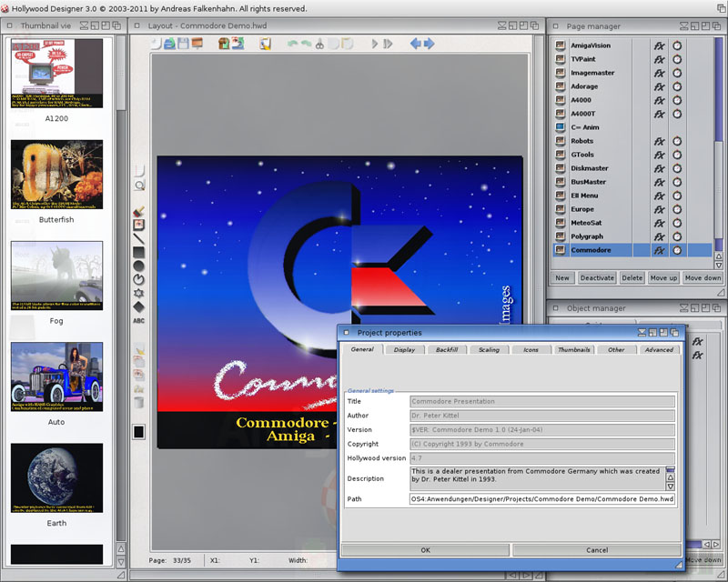Select the insert picture tool
Screen dimensions: 728x582
139,226
